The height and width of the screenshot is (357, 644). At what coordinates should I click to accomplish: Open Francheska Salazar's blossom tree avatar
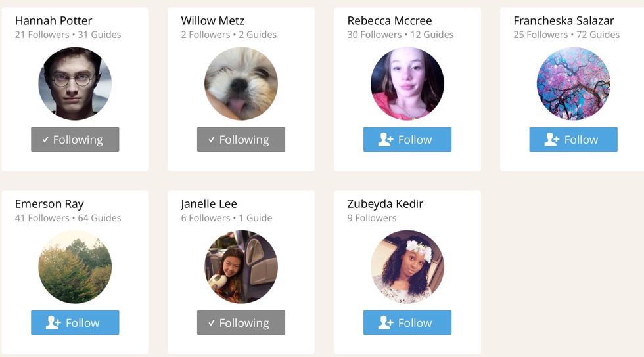[x=573, y=84]
